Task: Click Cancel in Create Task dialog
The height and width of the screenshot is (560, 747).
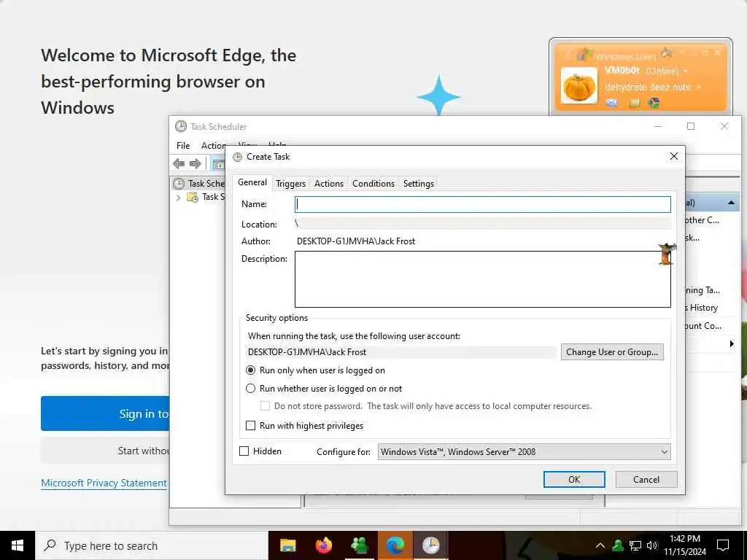Action: 646,480
